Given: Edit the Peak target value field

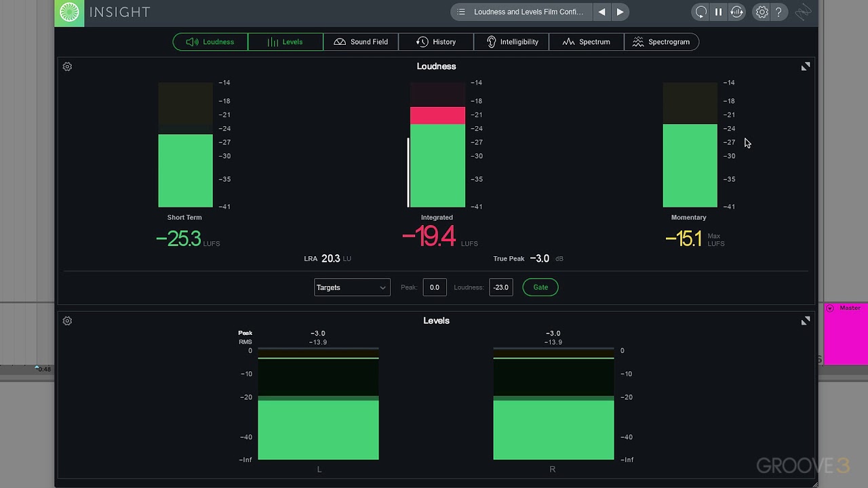Looking at the screenshot, I should (x=435, y=287).
